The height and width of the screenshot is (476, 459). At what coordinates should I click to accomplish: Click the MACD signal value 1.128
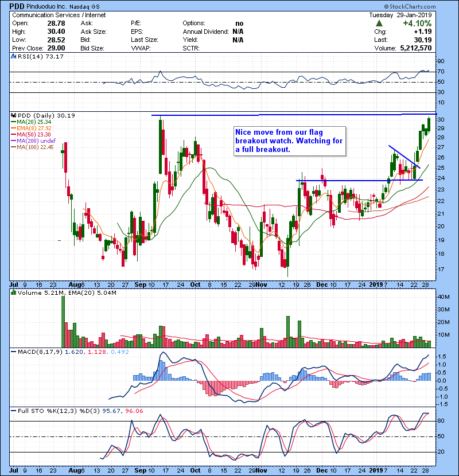pos(97,352)
